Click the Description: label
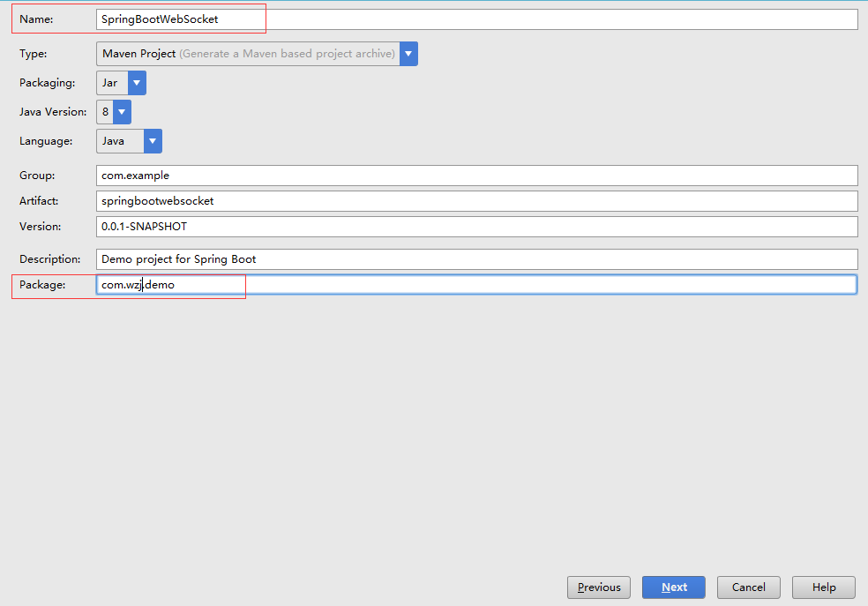Viewport: 868px width, 606px height. (x=49, y=259)
